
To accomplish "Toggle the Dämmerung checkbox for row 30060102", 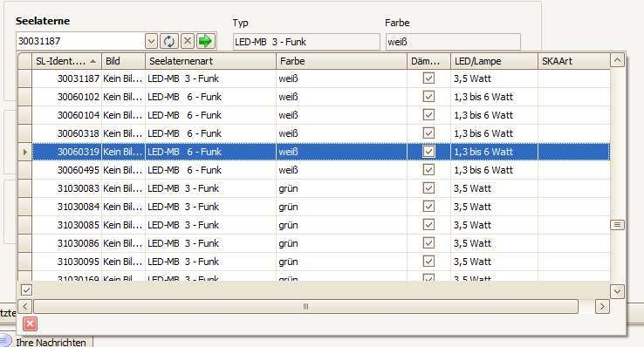I will click(x=428, y=97).
